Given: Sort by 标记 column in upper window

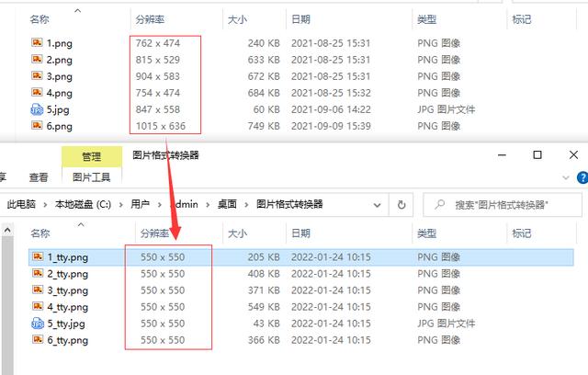Looking at the screenshot, I should (522, 19).
